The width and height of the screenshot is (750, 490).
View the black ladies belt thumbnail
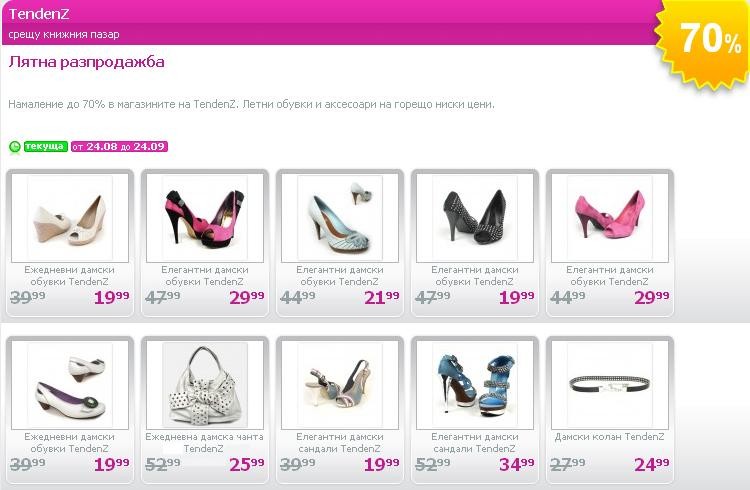(610, 385)
